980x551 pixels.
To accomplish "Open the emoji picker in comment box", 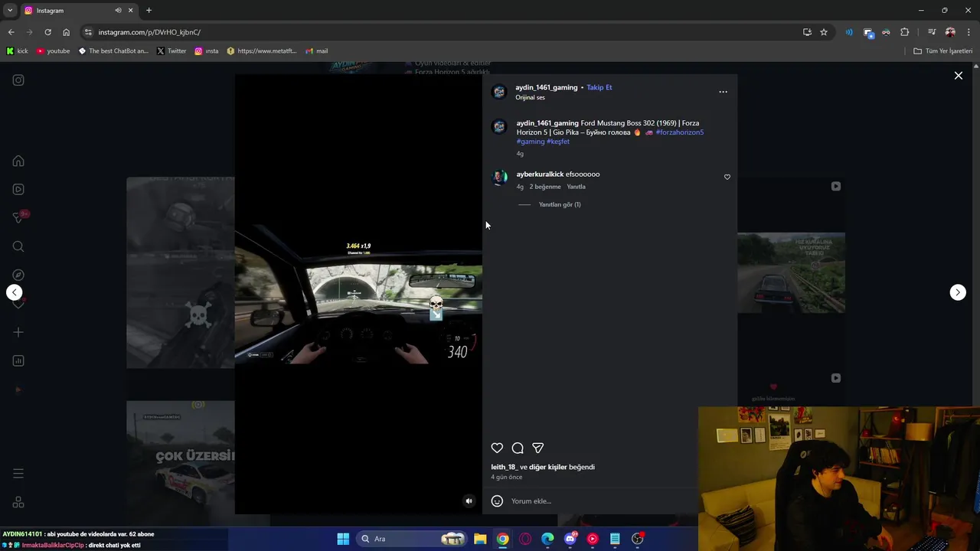I will tap(497, 501).
